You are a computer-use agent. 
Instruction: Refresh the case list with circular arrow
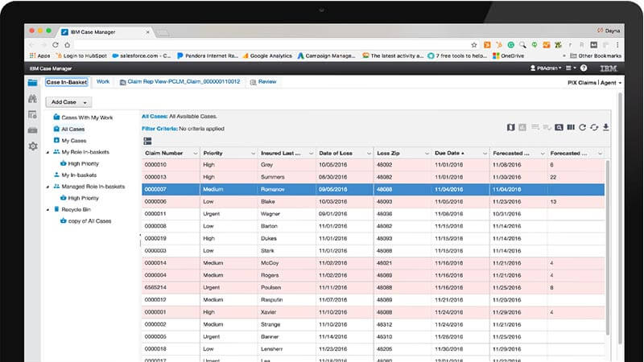click(x=582, y=127)
